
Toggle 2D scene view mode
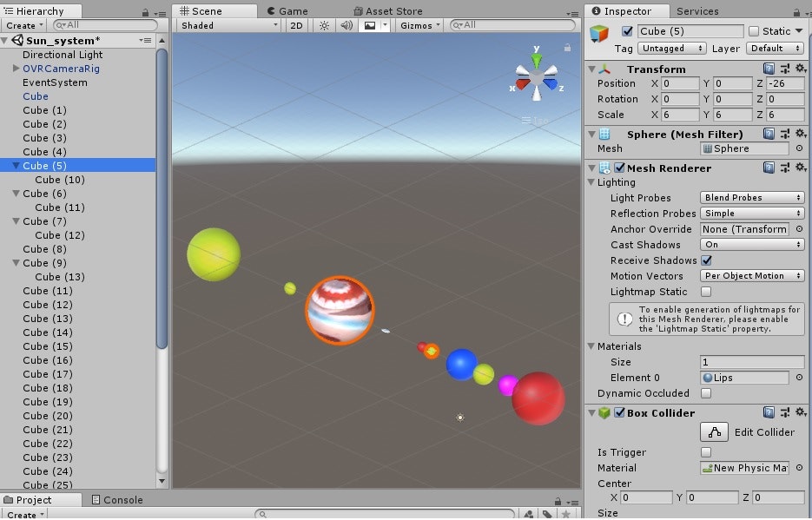(x=296, y=25)
